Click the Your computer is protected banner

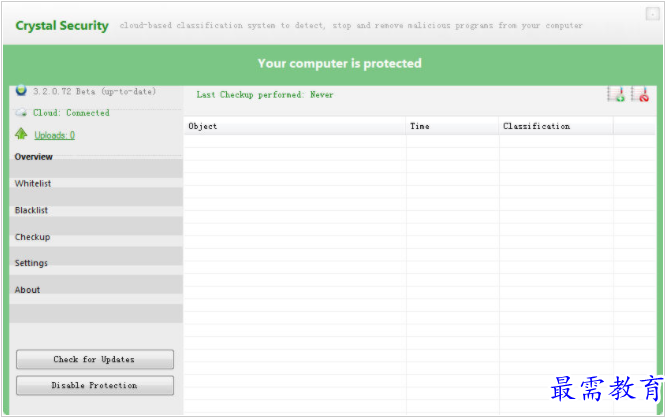click(x=333, y=63)
